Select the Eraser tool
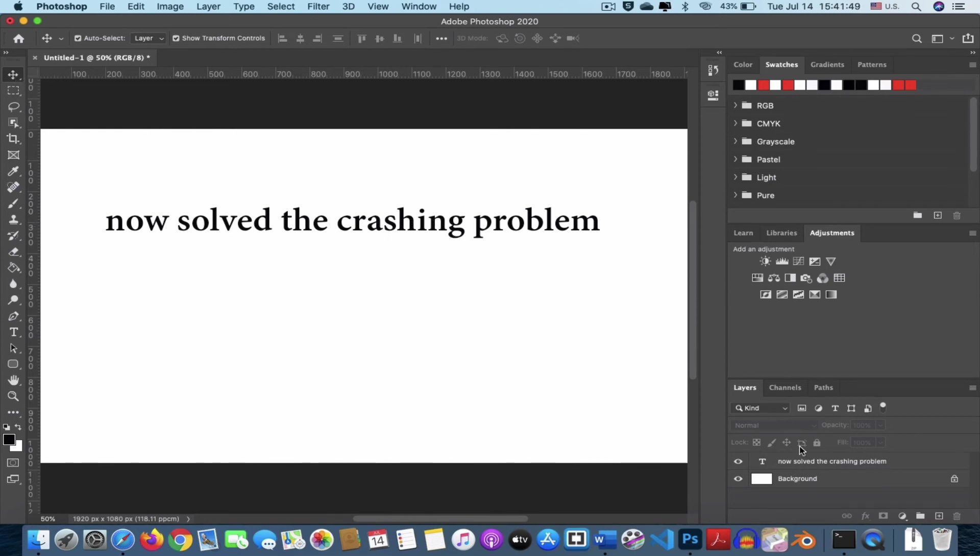 (x=13, y=252)
